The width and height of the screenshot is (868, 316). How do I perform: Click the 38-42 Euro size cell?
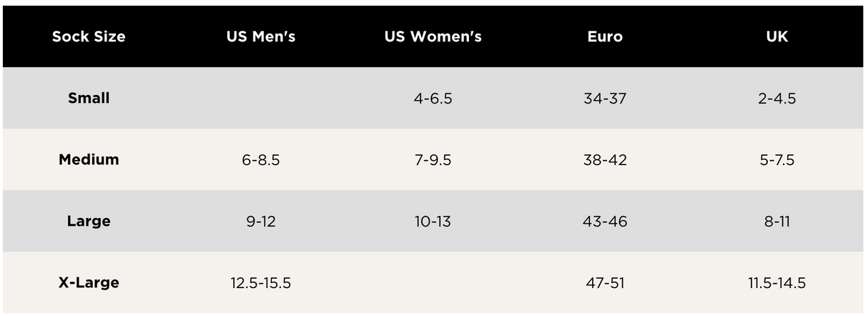605,160
